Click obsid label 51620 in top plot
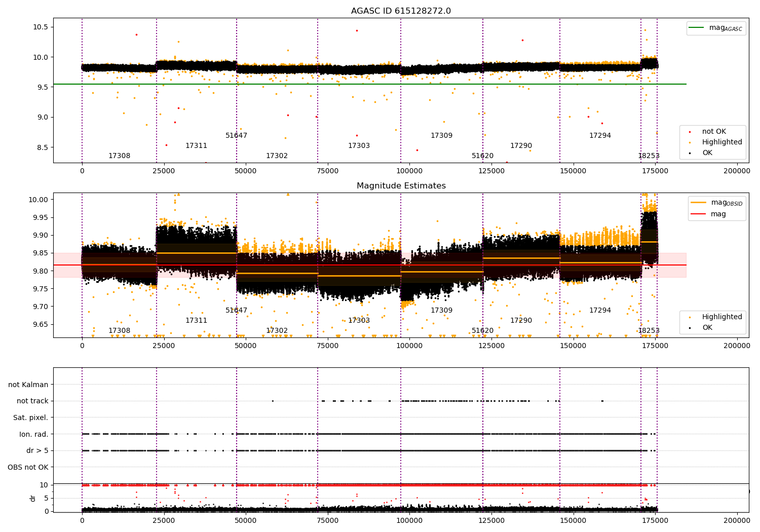760x532 pixels. click(482, 156)
